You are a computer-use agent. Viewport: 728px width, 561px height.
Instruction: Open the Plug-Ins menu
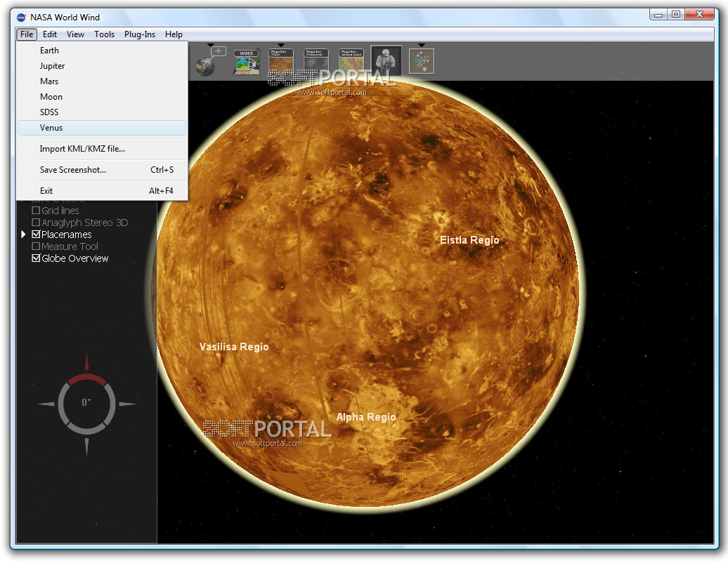coord(139,34)
